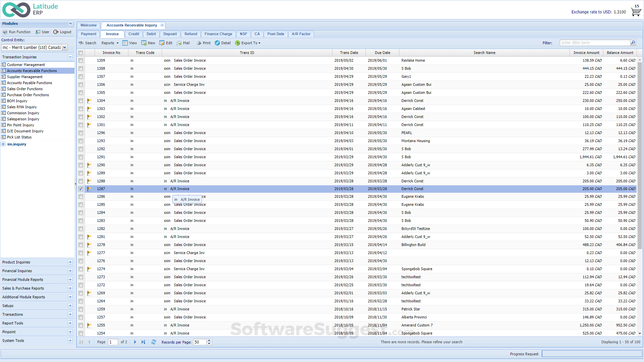Screen dimensions: 644x362
Task: Expand the Financial Inquiries section
Action: [x=70, y=271]
